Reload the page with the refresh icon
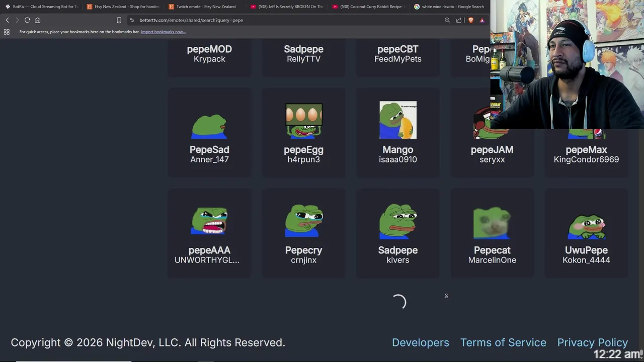 (27, 20)
